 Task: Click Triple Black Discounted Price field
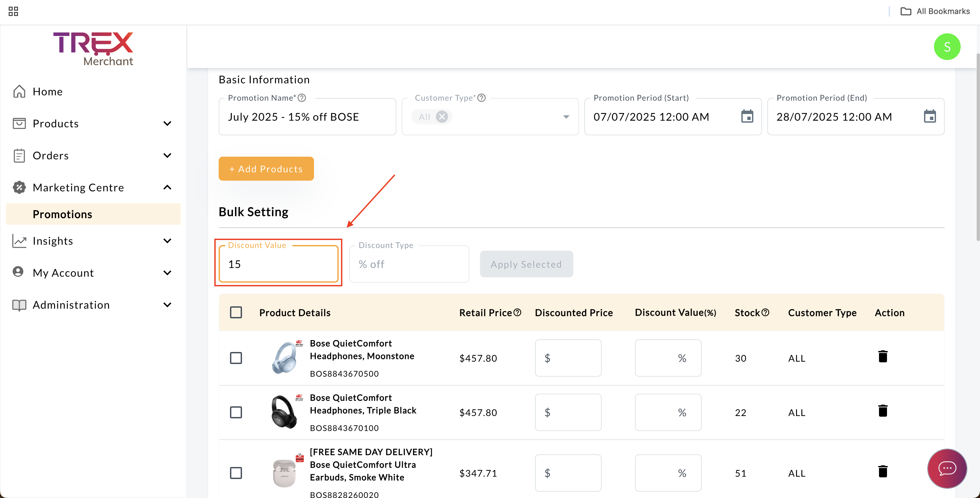[568, 412]
